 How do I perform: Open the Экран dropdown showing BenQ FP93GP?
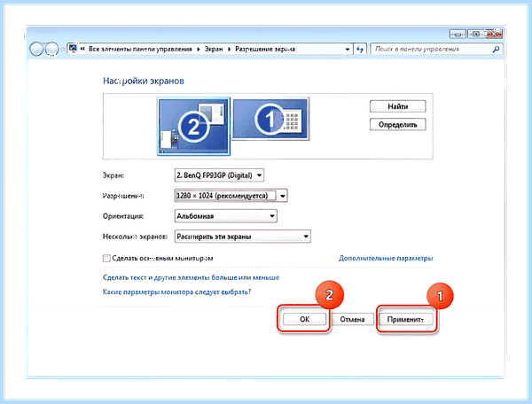[x=219, y=175]
